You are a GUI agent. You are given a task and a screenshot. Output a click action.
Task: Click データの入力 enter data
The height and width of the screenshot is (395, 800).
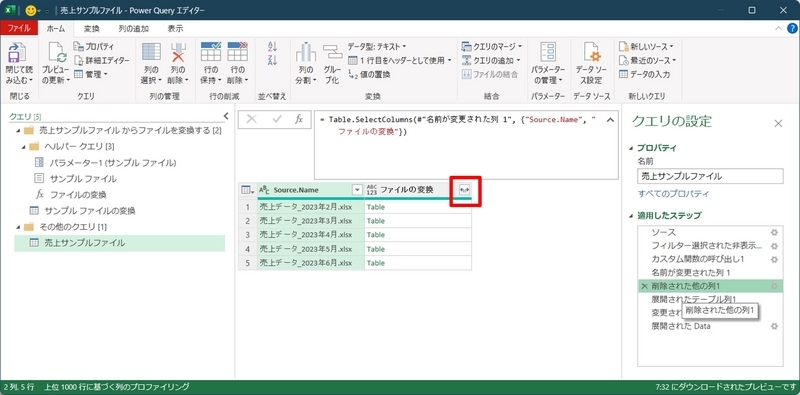point(644,75)
